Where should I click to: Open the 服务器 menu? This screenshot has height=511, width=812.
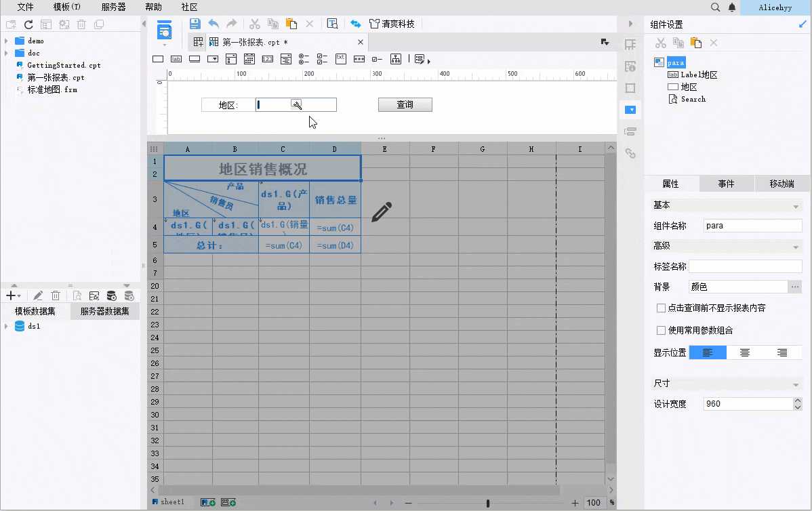pyautogui.click(x=113, y=7)
